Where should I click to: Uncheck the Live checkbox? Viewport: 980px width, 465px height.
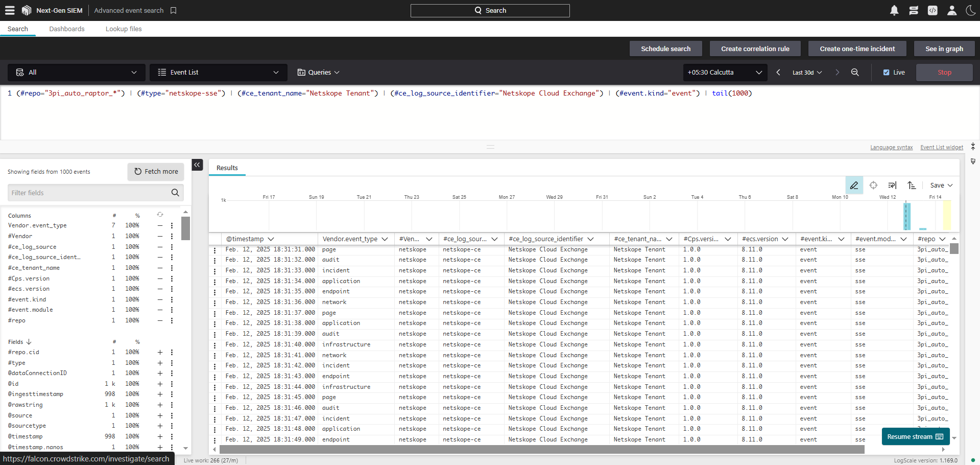(x=887, y=73)
